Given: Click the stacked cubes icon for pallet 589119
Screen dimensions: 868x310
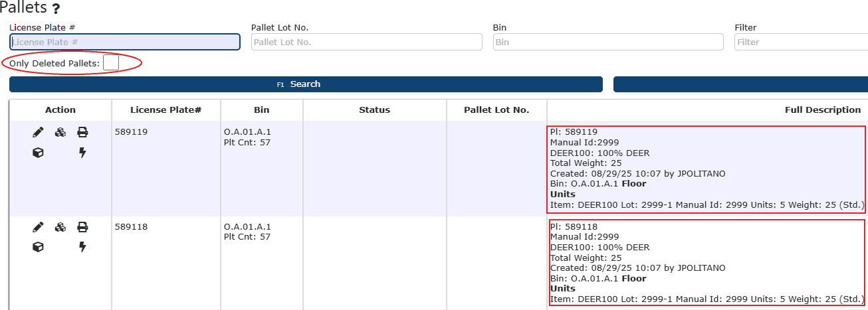Looking at the screenshot, I should [60, 132].
